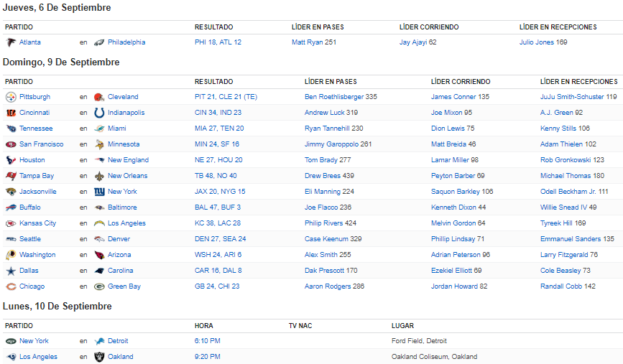Open the 9:20 PM Oakland game time
This screenshot has width=623, height=364.
(x=208, y=357)
